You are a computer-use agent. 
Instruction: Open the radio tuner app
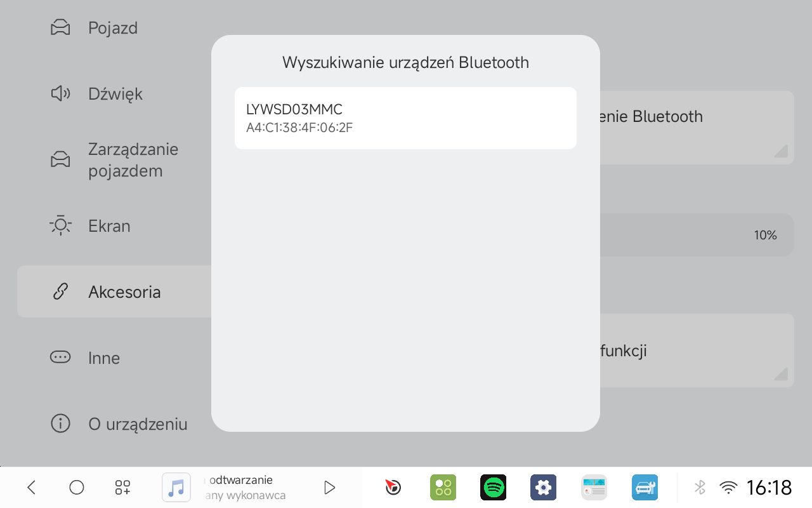click(x=594, y=488)
